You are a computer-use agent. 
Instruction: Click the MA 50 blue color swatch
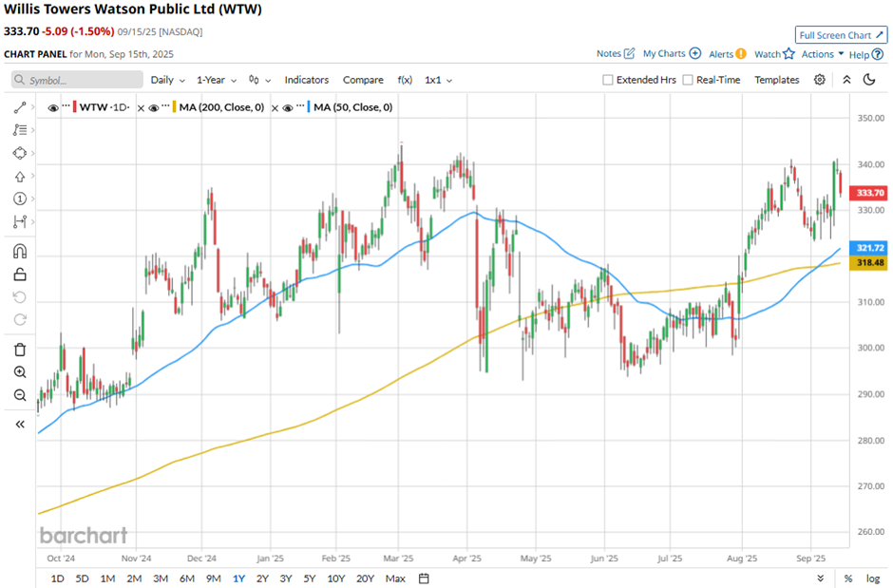[x=309, y=107]
